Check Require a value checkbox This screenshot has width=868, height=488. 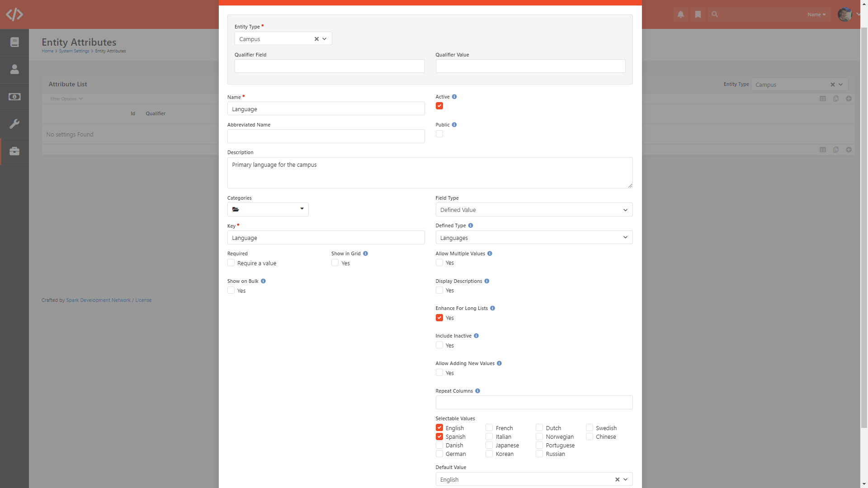coord(231,263)
